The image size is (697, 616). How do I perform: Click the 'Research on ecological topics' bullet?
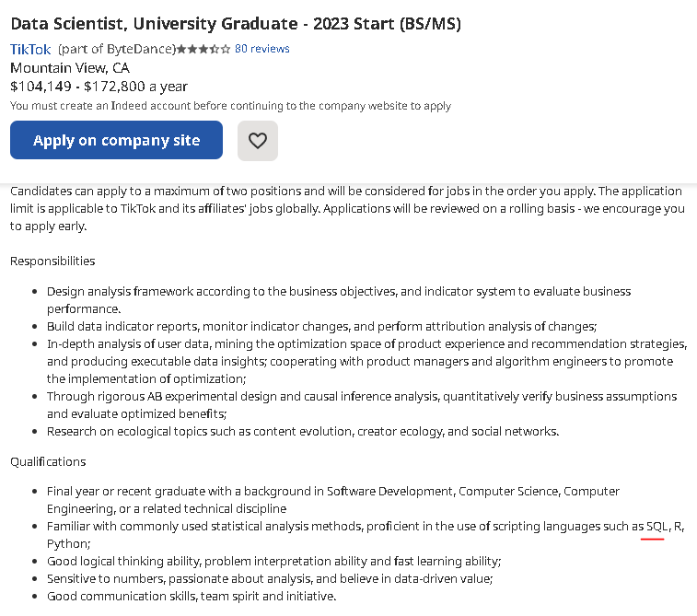[303, 432]
